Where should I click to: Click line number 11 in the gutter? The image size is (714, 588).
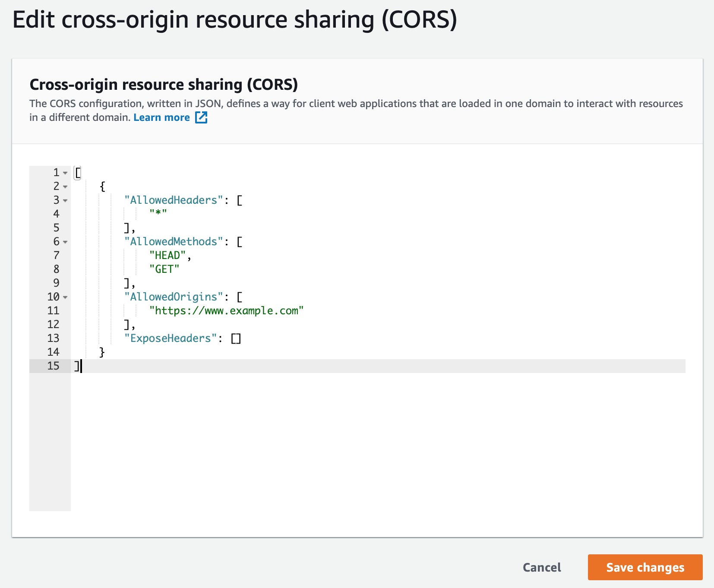coord(53,311)
